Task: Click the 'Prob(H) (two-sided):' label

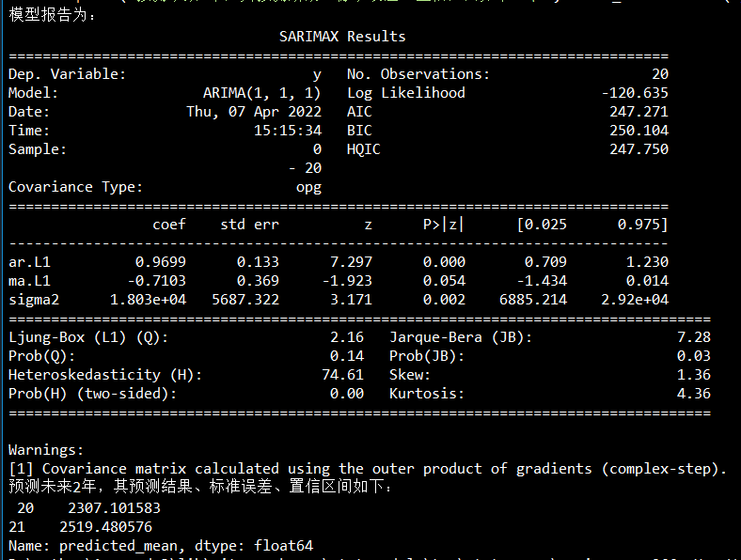Action: point(92,394)
